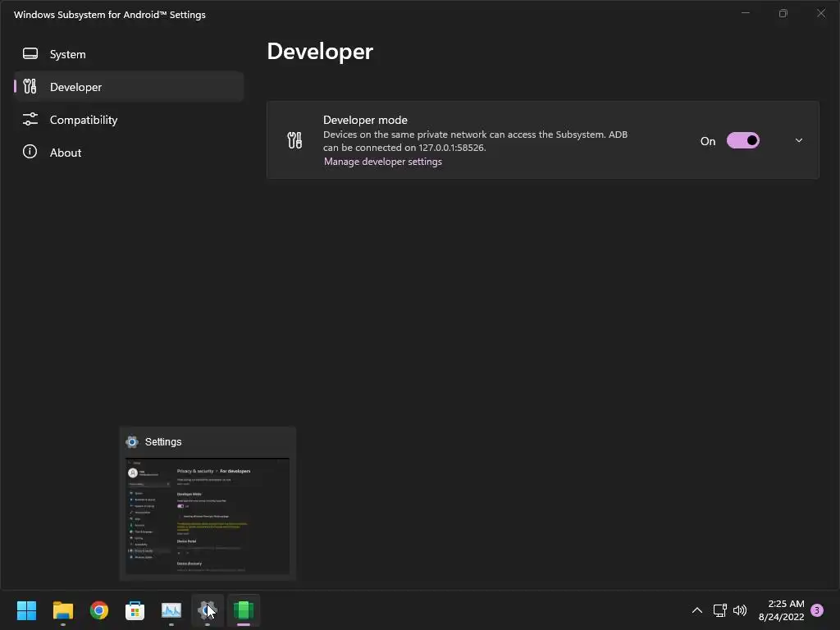Open the volume speaker tray icon
The image size is (840, 630).
coord(740,610)
